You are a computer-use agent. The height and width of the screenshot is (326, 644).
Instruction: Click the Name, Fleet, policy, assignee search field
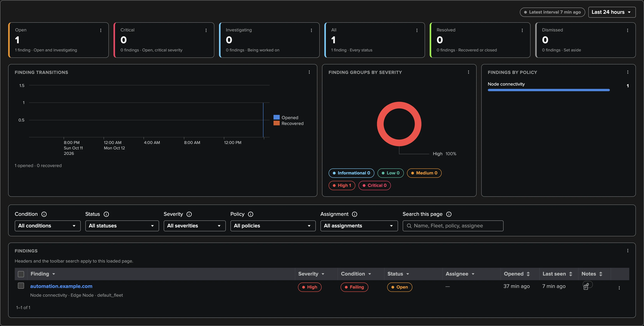coord(453,226)
